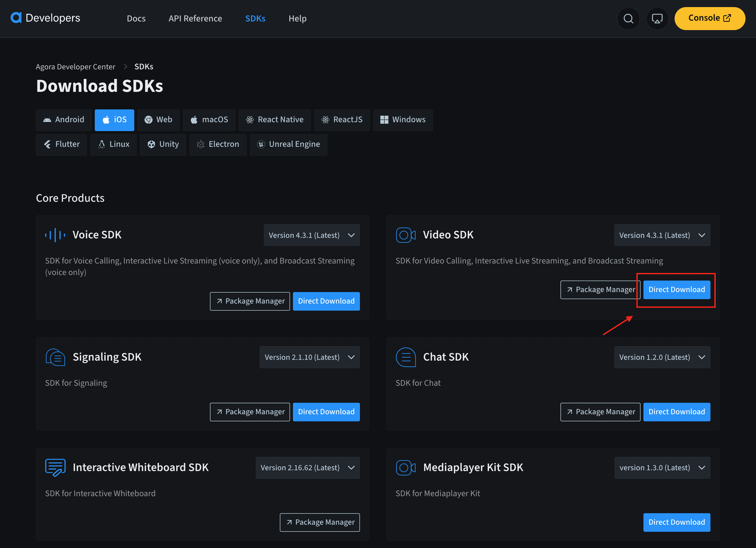
Task: Click the Video SDK camera icon
Action: pyautogui.click(x=406, y=235)
